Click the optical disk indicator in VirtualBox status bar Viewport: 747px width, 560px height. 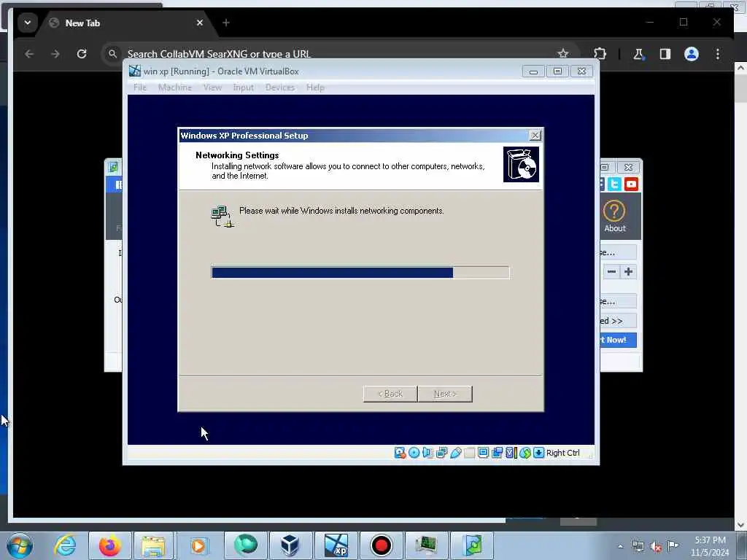pyautogui.click(x=414, y=453)
